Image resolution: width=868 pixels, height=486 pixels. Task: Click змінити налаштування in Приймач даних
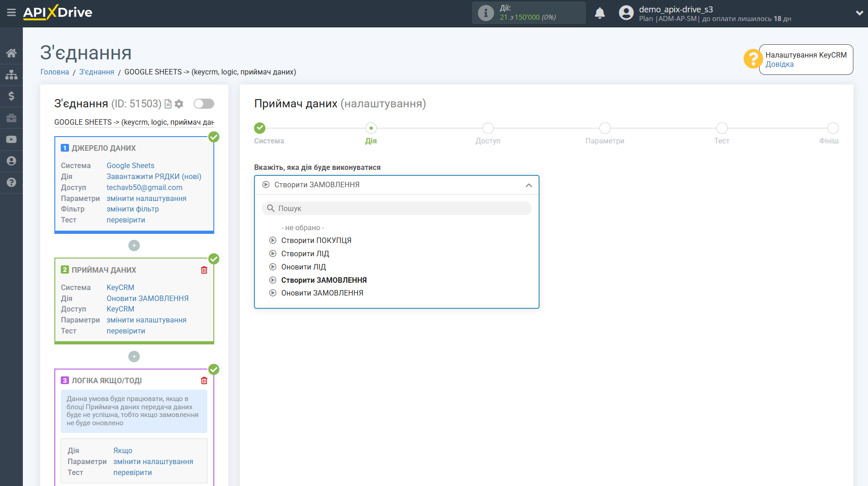(146, 320)
